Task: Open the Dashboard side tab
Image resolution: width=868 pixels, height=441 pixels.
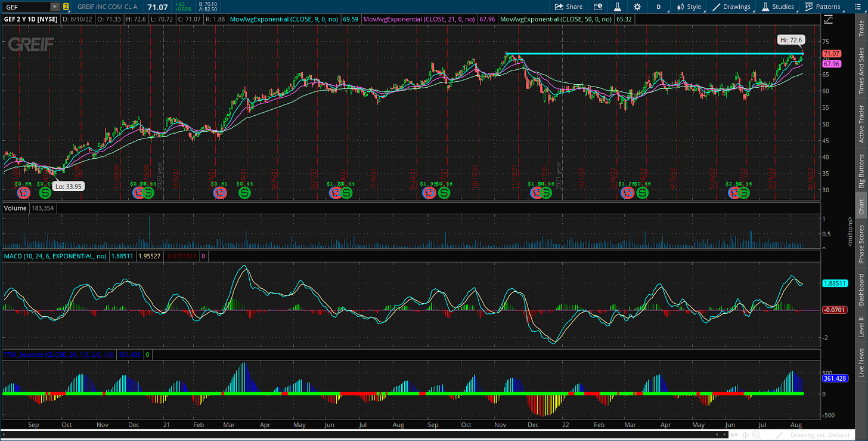Action: 861,291
